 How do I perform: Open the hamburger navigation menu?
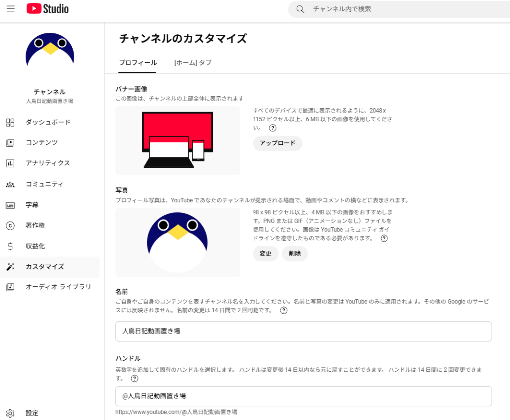pos(11,9)
